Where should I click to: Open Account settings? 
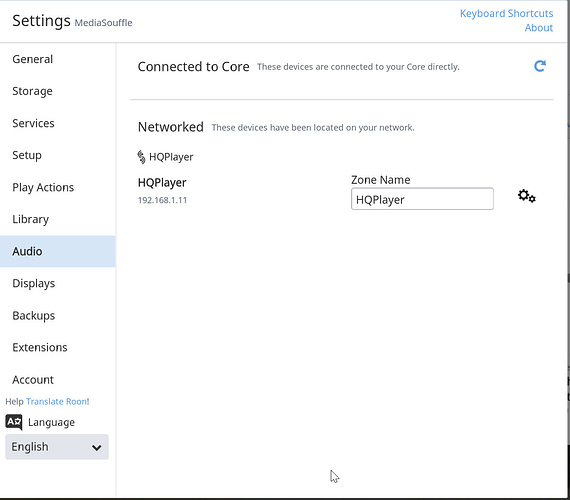click(x=58, y=380)
